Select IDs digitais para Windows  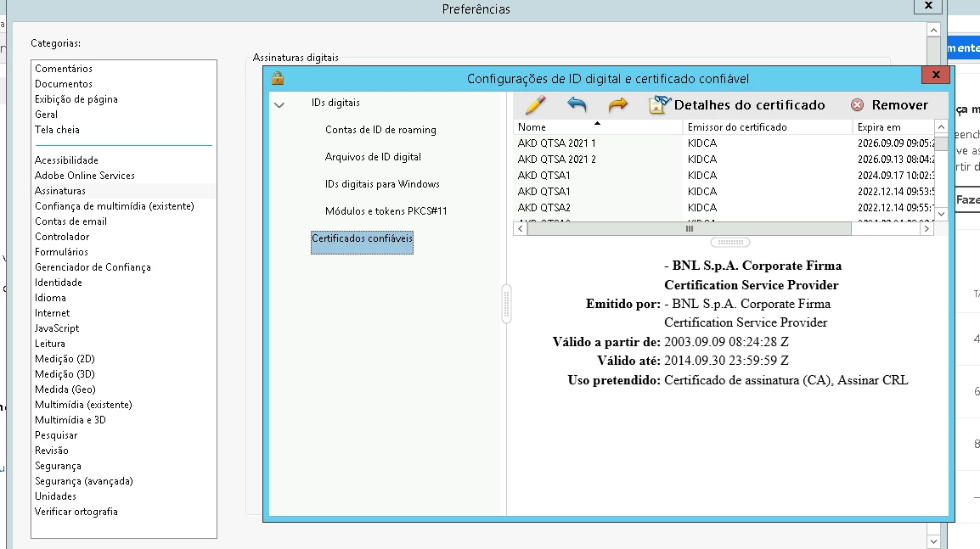[382, 184]
